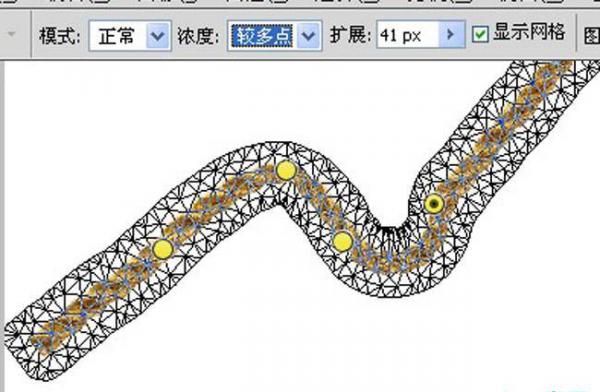Image resolution: width=600 pixels, height=392 pixels.
Task: Click the 浓度 label in options bar
Action: pos(199,36)
